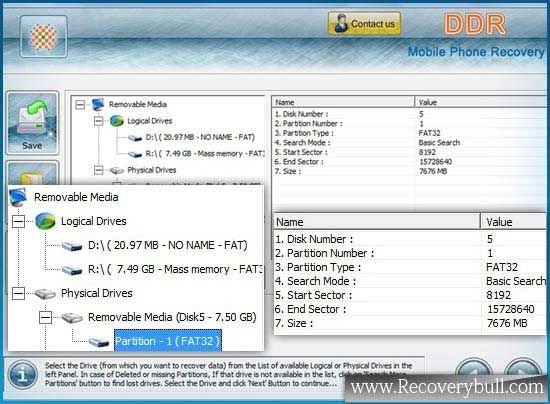Collapse Logical Drives in the enlarged tree

18,221
